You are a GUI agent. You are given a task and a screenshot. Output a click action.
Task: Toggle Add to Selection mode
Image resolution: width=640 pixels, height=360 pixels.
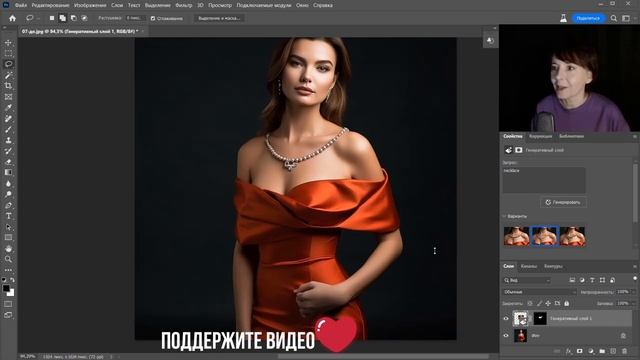(62, 18)
